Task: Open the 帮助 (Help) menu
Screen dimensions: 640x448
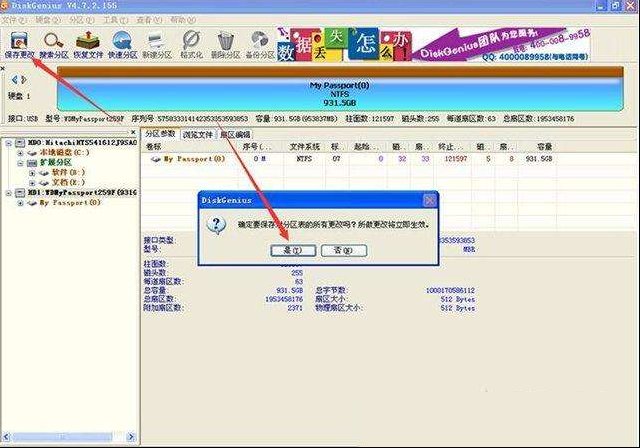Action: pos(182,20)
